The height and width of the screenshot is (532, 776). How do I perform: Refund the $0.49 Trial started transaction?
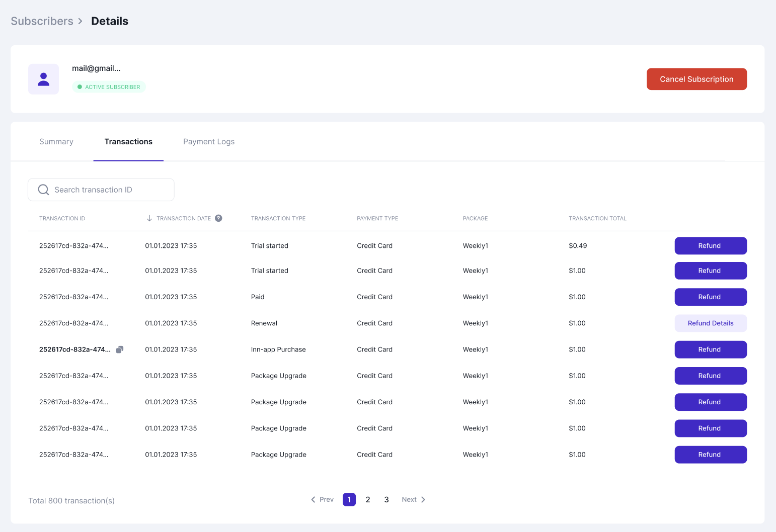(710, 246)
